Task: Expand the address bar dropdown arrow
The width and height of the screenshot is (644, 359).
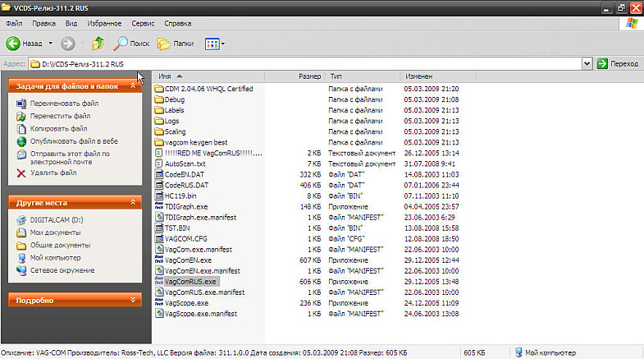Action: pyautogui.click(x=587, y=63)
